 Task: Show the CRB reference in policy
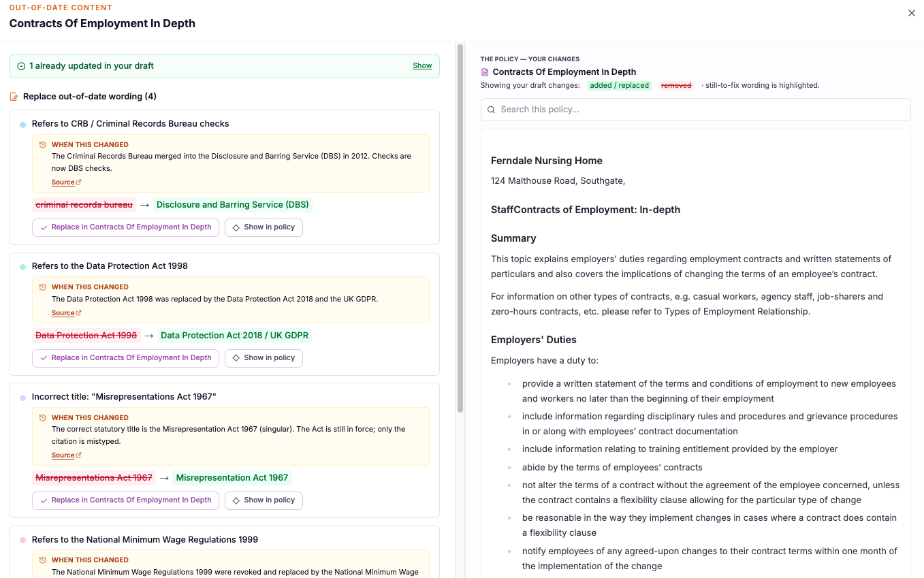click(x=264, y=227)
